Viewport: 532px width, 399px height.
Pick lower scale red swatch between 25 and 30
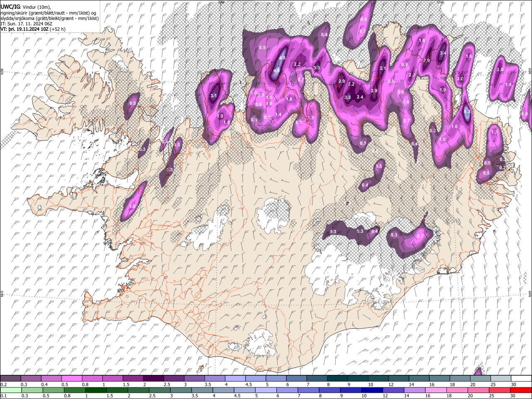(x=499, y=390)
